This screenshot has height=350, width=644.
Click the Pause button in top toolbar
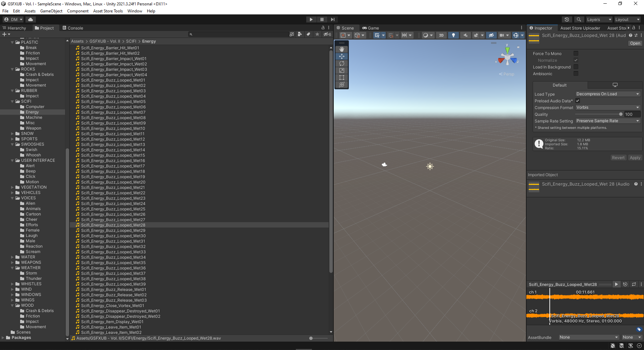coord(322,19)
